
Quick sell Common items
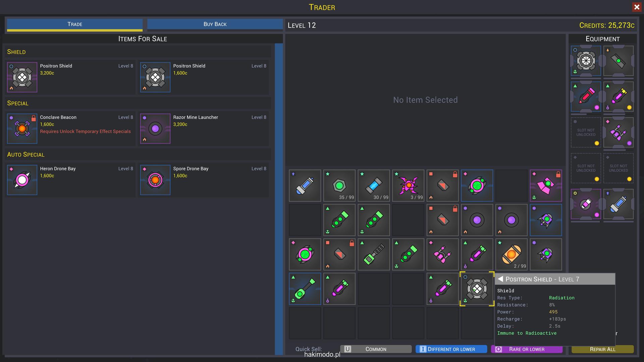pos(376,349)
